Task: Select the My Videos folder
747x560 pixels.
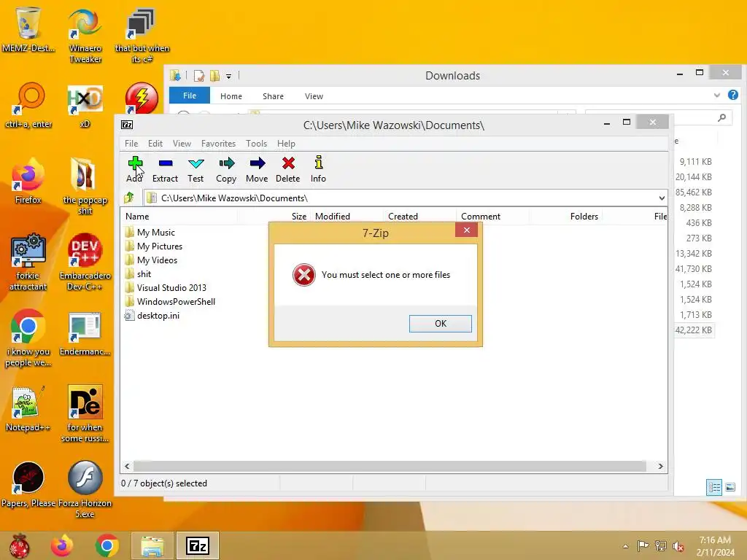Action: 151,260
